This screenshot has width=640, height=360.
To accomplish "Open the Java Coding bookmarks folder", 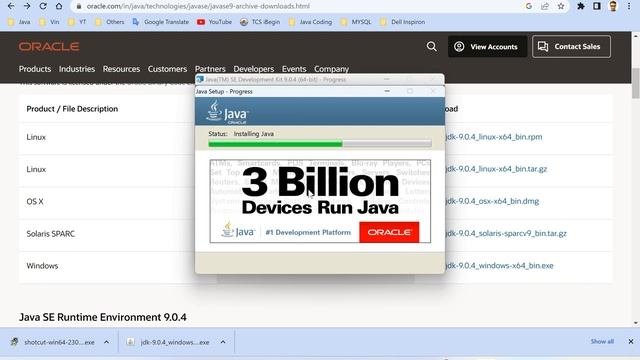I will tap(310, 22).
